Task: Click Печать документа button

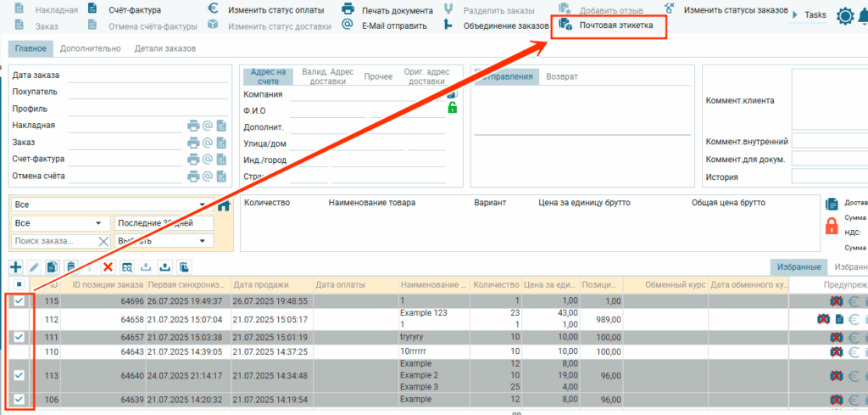Action: 387,10
